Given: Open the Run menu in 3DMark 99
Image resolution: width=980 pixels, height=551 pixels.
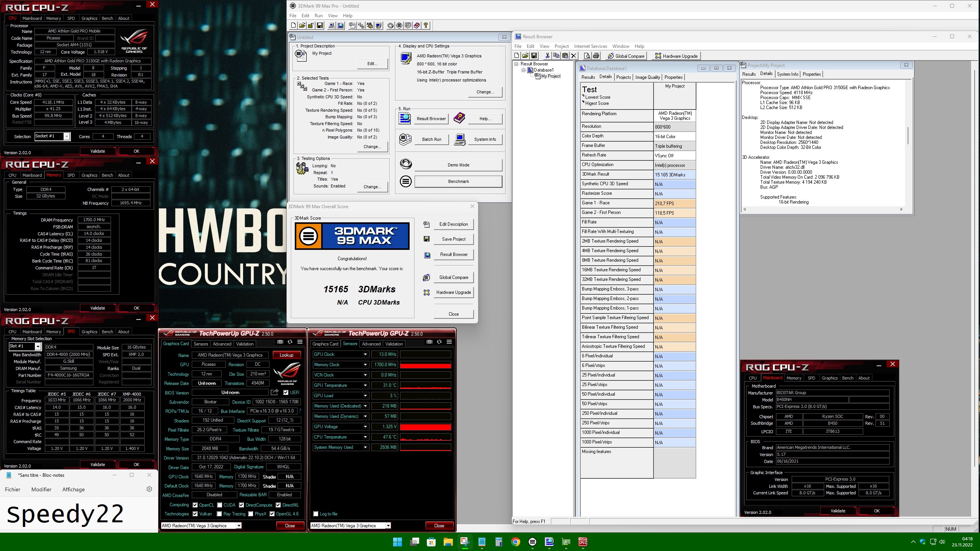Looking at the screenshot, I should click(x=318, y=16).
